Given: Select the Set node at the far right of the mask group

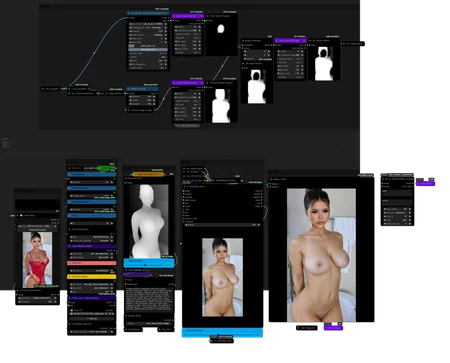Looking at the screenshot, I should click(x=353, y=44).
